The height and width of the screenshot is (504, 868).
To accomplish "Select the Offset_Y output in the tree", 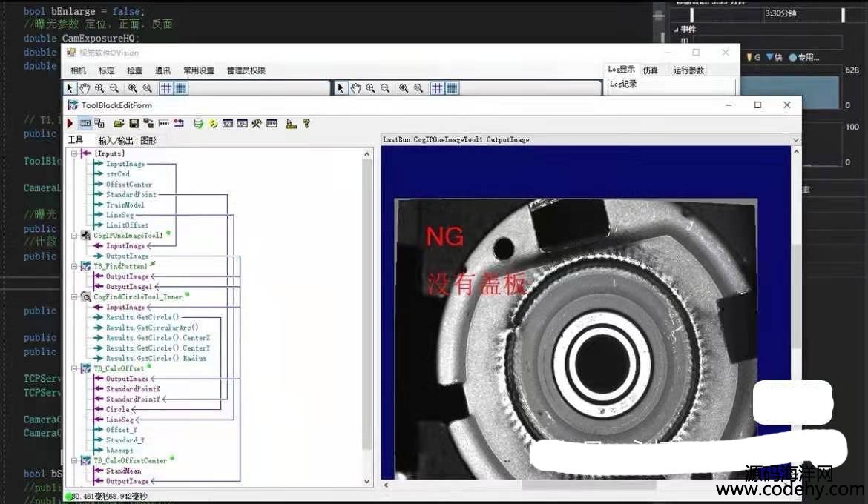I will coord(121,430).
